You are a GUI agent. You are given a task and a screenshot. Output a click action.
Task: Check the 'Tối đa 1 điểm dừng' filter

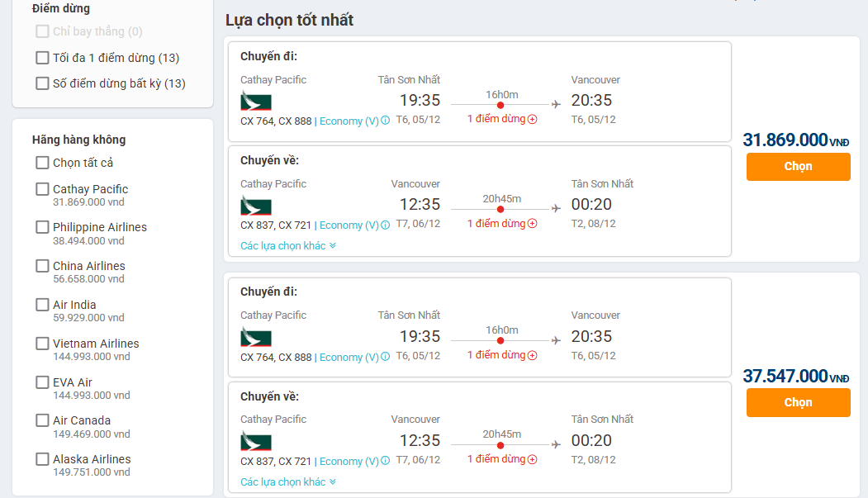pyautogui.click(x=42, y=58)
